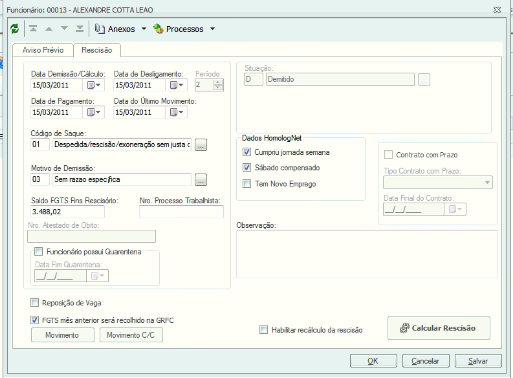513x378 pixels.
Task: Click the OK button
Action: click(x=373, y=361)
